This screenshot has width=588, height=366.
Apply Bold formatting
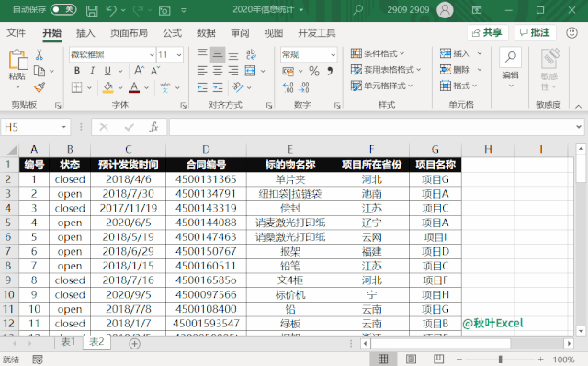pos(77,71)
